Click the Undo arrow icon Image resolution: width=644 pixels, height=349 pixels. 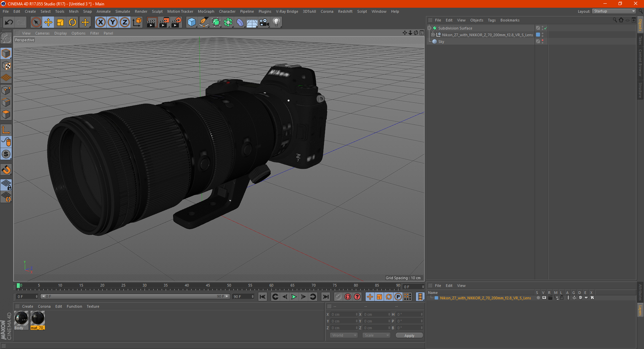click(9, 22)
